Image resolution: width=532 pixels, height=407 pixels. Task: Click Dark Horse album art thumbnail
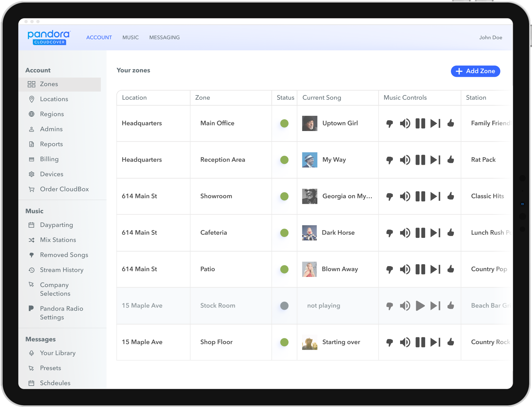(309, 233)
